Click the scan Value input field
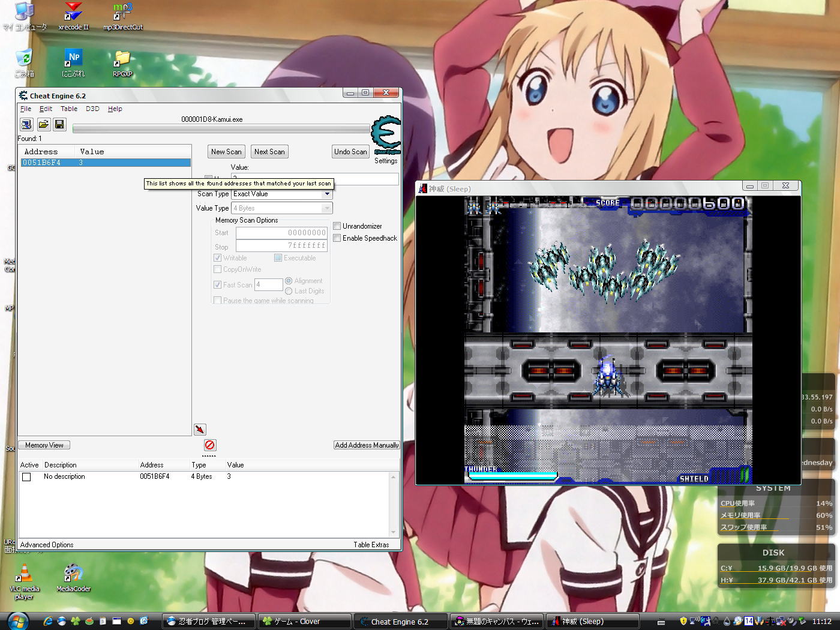The height and width of the screenshot is (630, 840). point(314,179)
